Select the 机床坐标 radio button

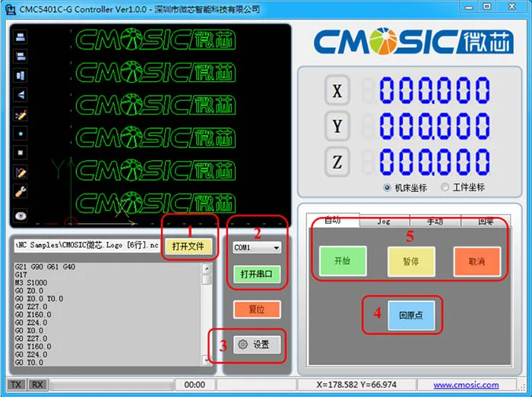(x=387, y=187)
